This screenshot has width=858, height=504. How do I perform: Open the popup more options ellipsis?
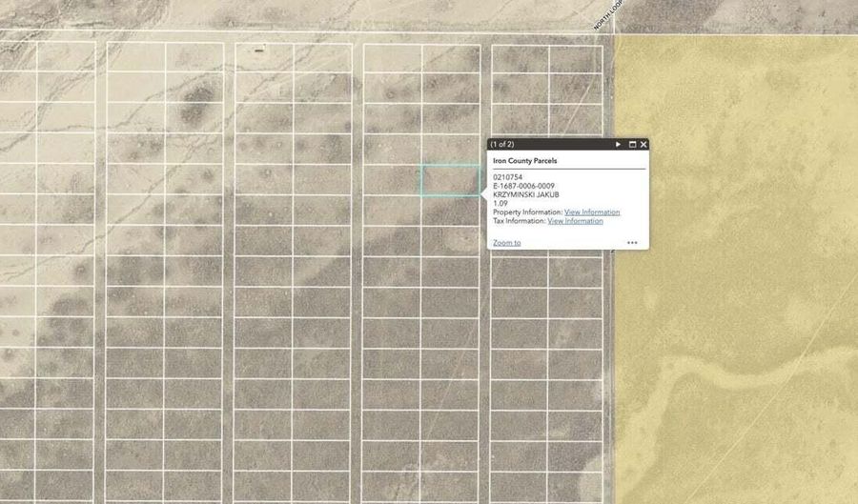(x=632, y=243)
